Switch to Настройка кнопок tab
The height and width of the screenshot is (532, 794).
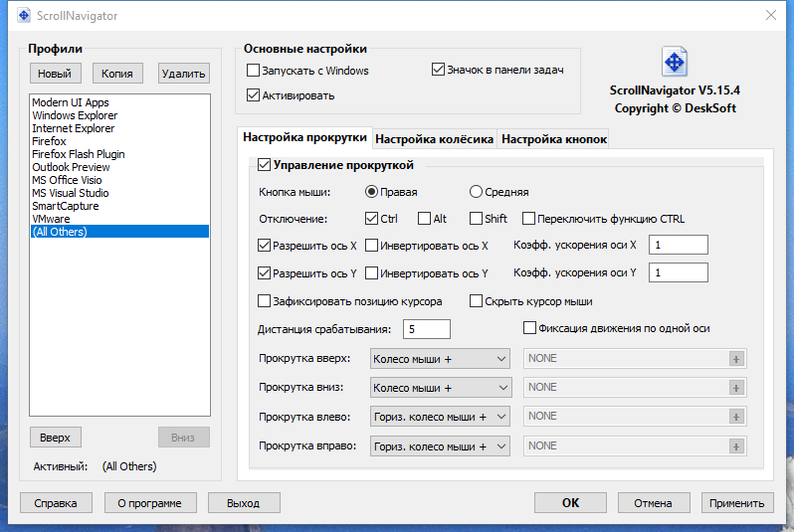click(x=553, y=139)
